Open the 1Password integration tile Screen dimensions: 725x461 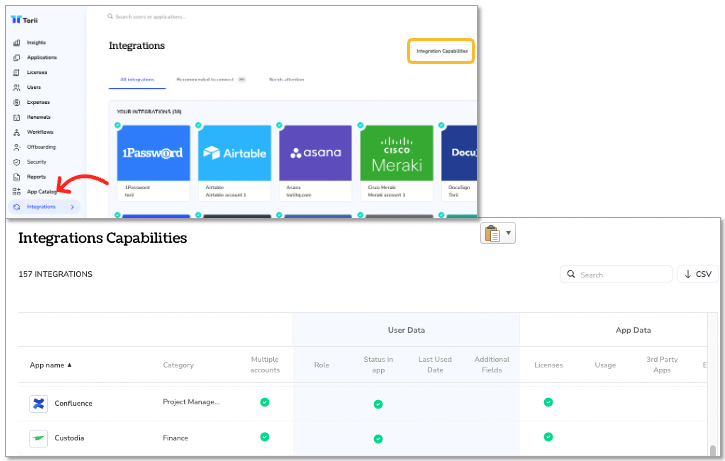[x=154, y=163]
